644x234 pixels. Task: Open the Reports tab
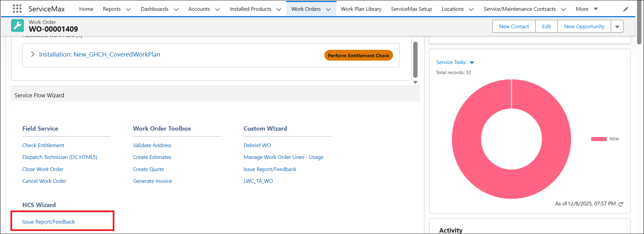(x=112, y=9)
